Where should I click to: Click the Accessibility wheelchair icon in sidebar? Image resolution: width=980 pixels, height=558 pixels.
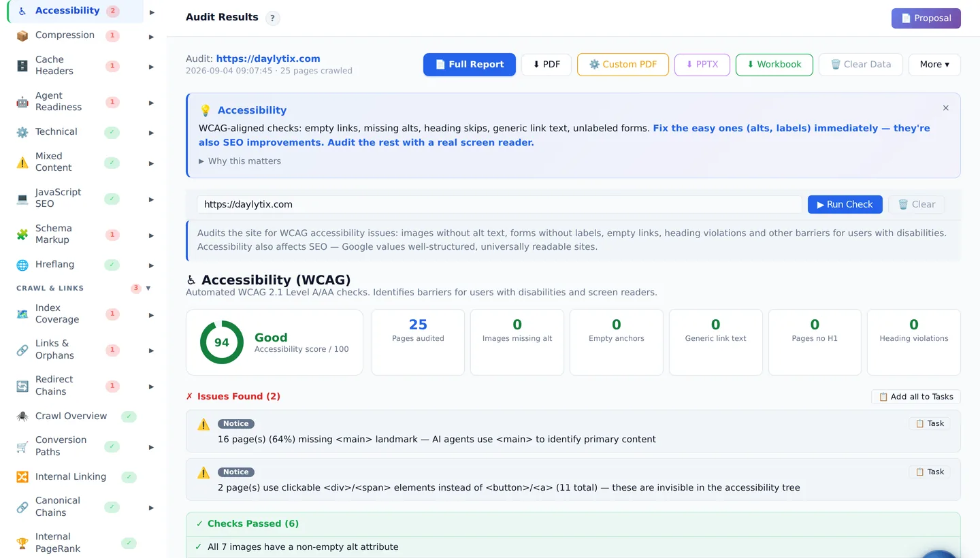click(22, 11)
